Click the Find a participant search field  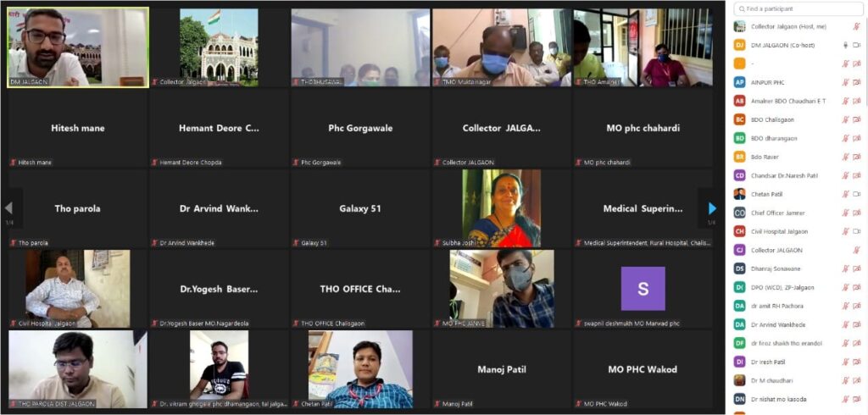tap(798, 8)
